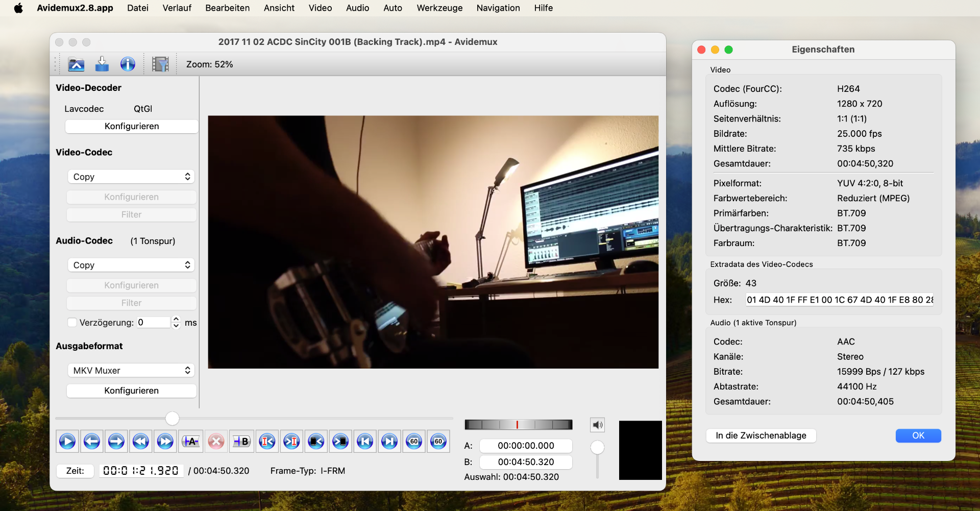The height and width of the screenshot is (511, 980).
Task: Open the Datei menu
Action: pyautogui.click(x=138, y=8)
